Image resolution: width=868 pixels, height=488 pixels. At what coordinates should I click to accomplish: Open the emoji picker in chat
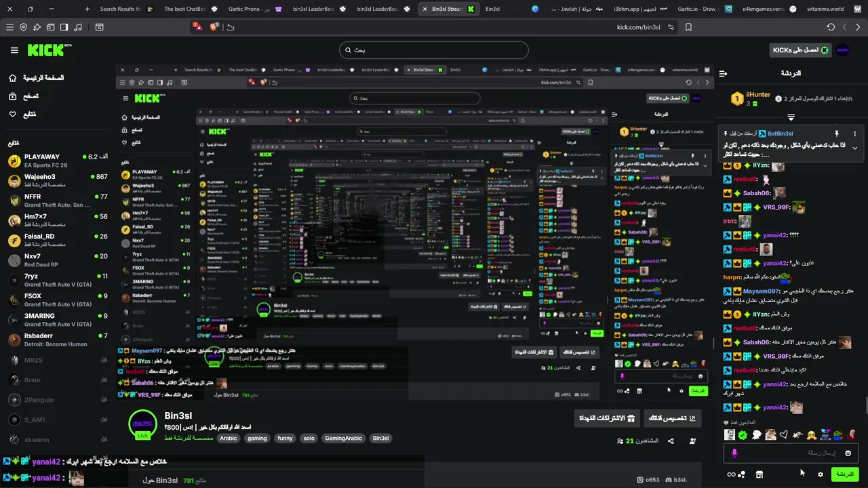pos(848,453)
